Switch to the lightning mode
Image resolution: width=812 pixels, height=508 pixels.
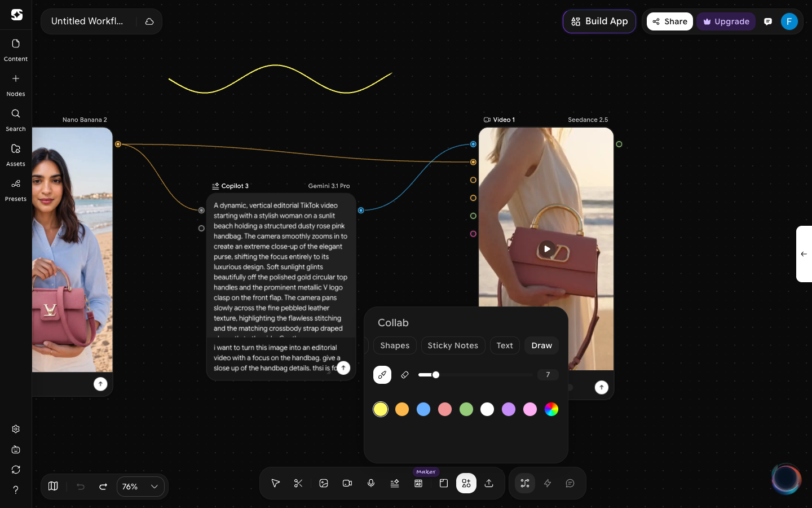[x=548, y=483]
